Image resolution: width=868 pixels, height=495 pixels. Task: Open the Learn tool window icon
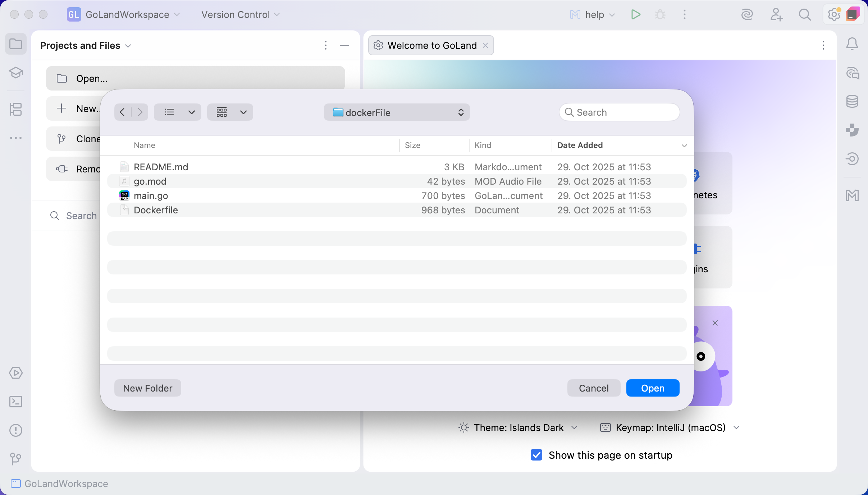[16, 73]
